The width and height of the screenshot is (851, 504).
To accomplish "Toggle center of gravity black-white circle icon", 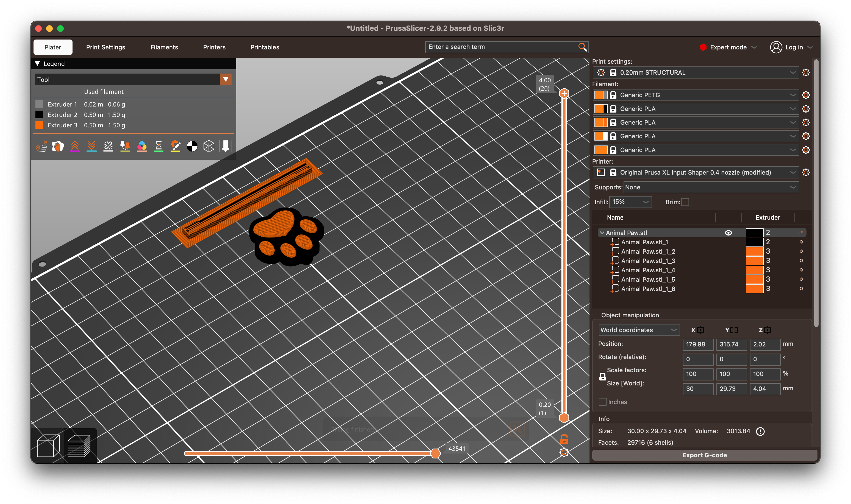I will (x=192, y=146).
